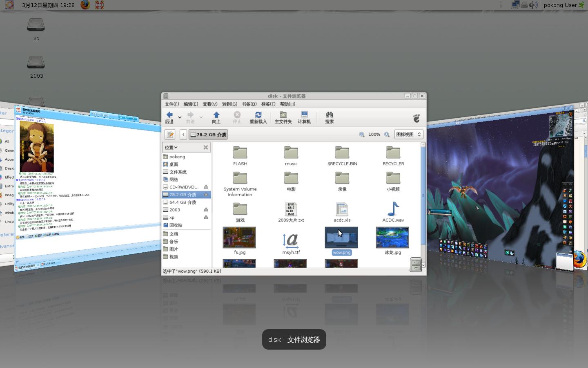Select the fs.jpg image thumbnail
Image resolution: width=588 pixels, height=368 pixels.
(x=239, y=238)
